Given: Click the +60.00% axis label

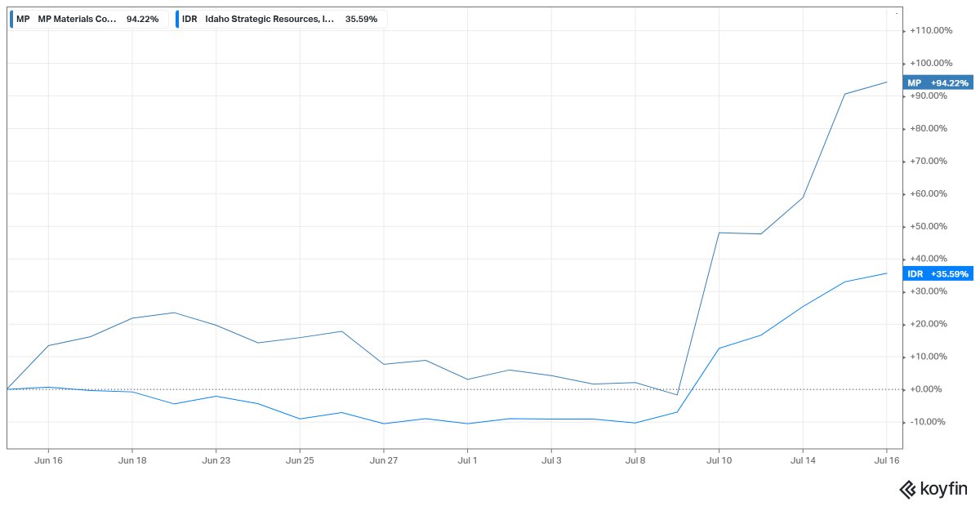Looking at the screenshot, I should coord(929,193).
